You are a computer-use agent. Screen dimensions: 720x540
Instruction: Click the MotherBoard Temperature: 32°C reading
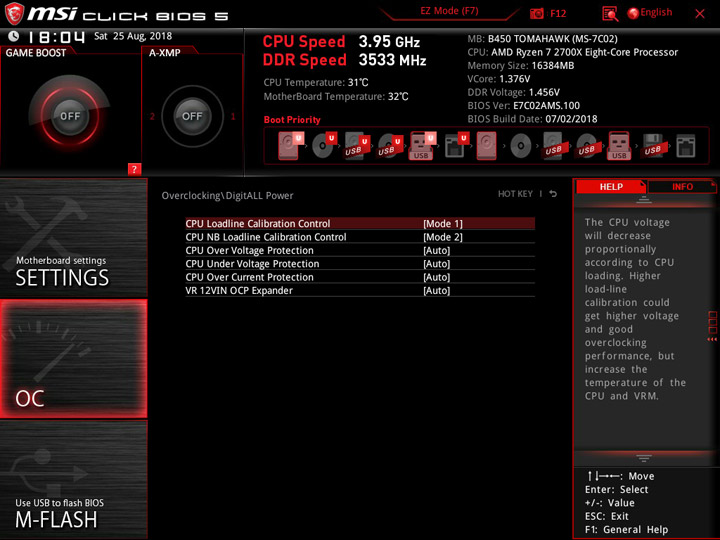tap(336, 96)
